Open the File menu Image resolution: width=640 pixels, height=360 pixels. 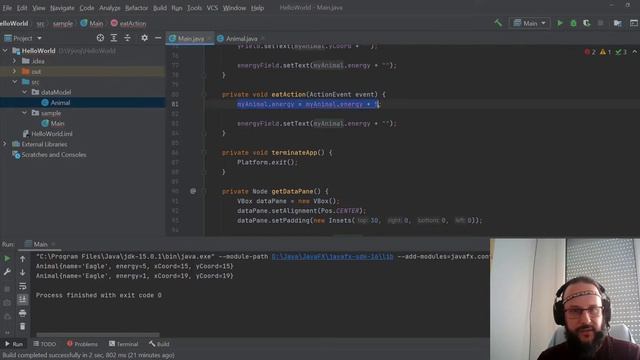coord(7,8)
